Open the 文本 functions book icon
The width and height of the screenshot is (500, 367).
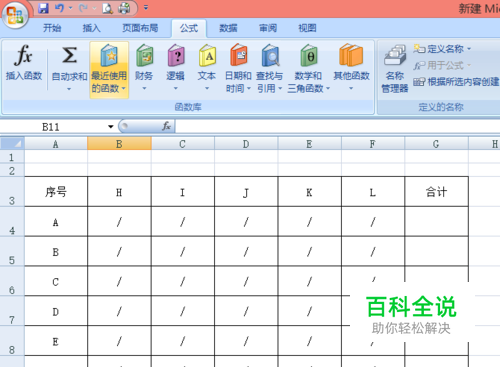(207, 55)
